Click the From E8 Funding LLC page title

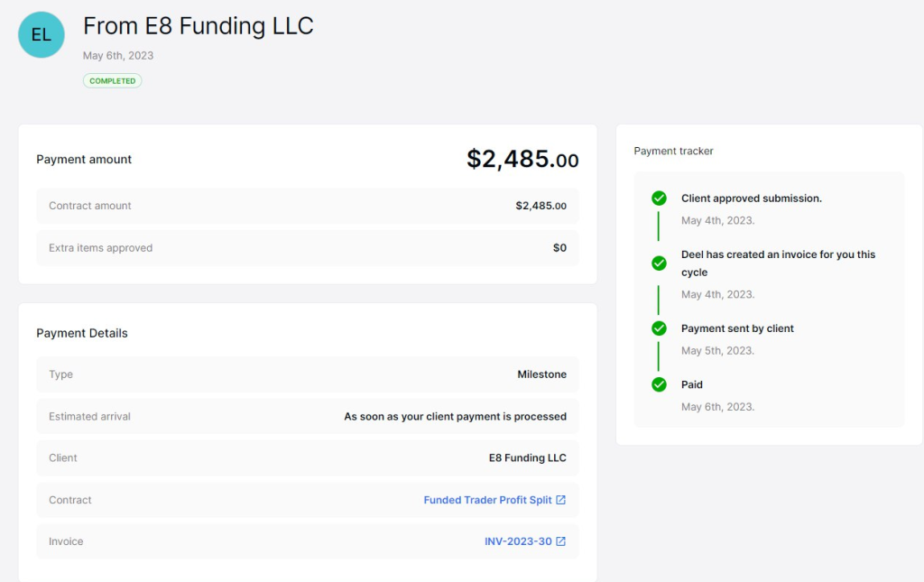click(x=198, y=26)
